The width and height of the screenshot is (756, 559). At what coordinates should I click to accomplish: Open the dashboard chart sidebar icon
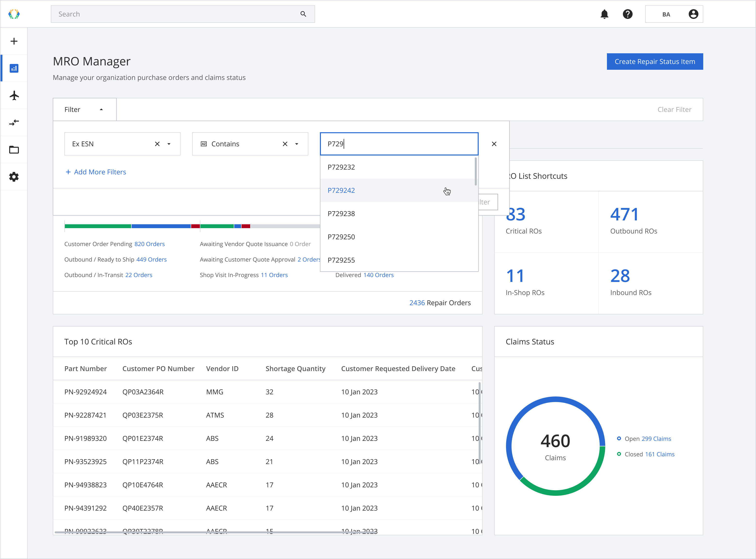14,68
